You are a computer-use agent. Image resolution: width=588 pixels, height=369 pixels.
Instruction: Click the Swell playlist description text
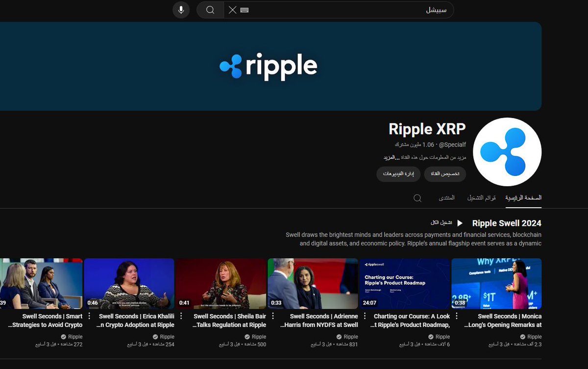[414, 239]
